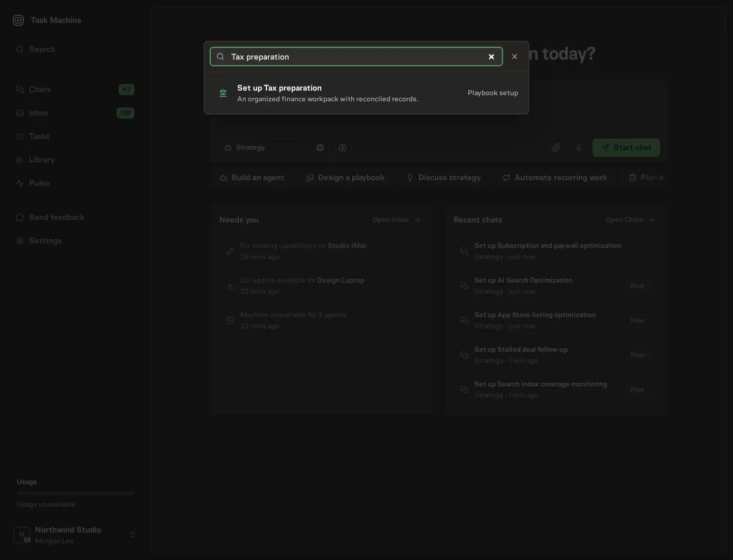Open Inbox in the sidebar
Screen dimensions: 733x560
pos(75,113)
